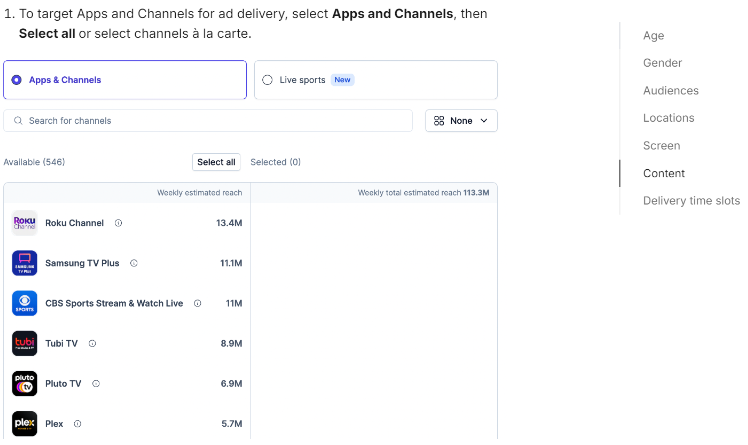This screenshot has height=445, width=748.
Task: Jump to Gender section in sidebar
Action: pos(662,63)
